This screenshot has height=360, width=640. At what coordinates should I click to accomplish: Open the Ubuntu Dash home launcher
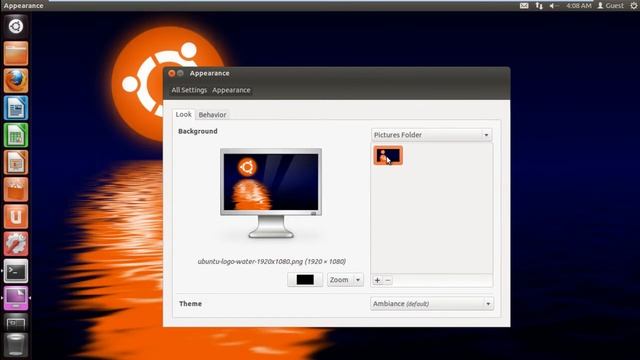pyautogui.click(x=16, y=27)
